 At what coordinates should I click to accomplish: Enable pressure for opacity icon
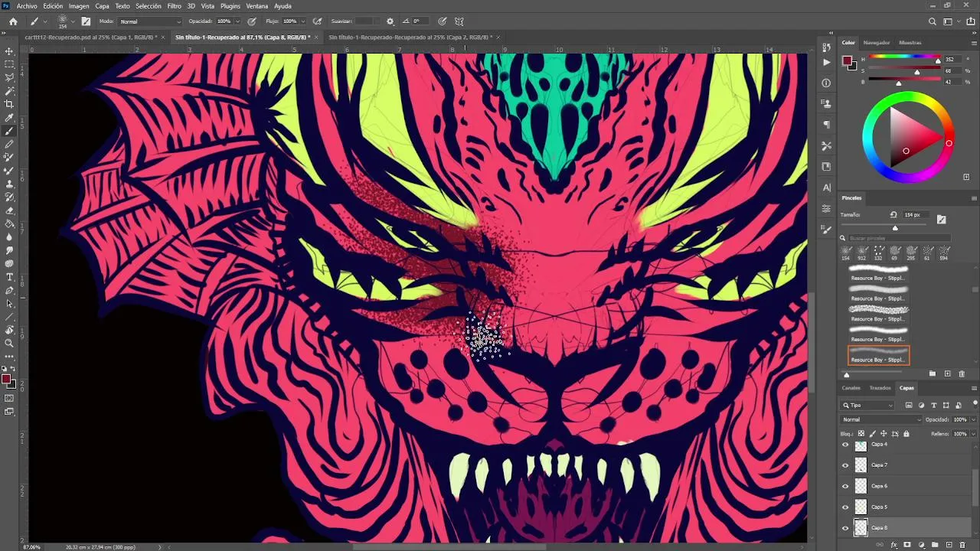(252, 21)
